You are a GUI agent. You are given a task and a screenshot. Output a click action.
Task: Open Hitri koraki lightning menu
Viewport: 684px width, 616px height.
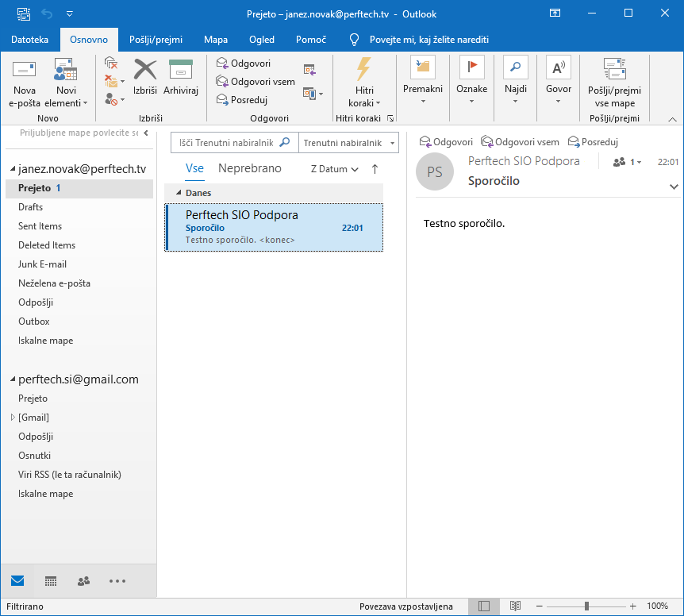[x=364, y=83]
